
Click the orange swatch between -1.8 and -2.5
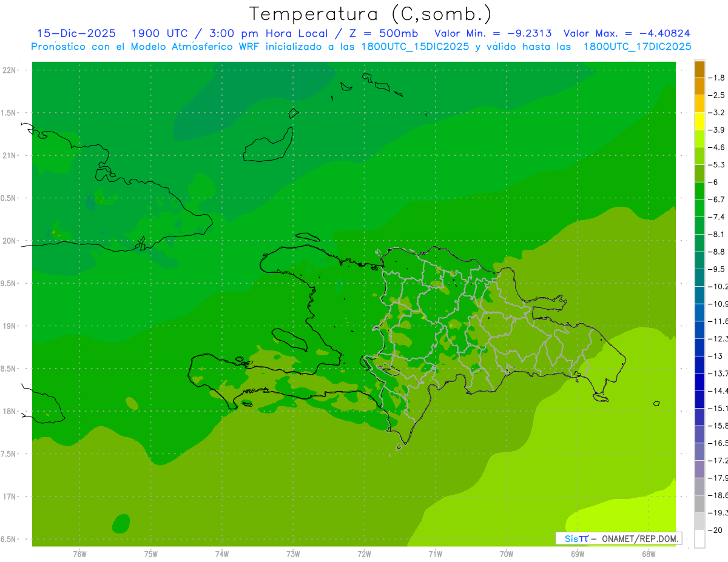tap(699, 86)
